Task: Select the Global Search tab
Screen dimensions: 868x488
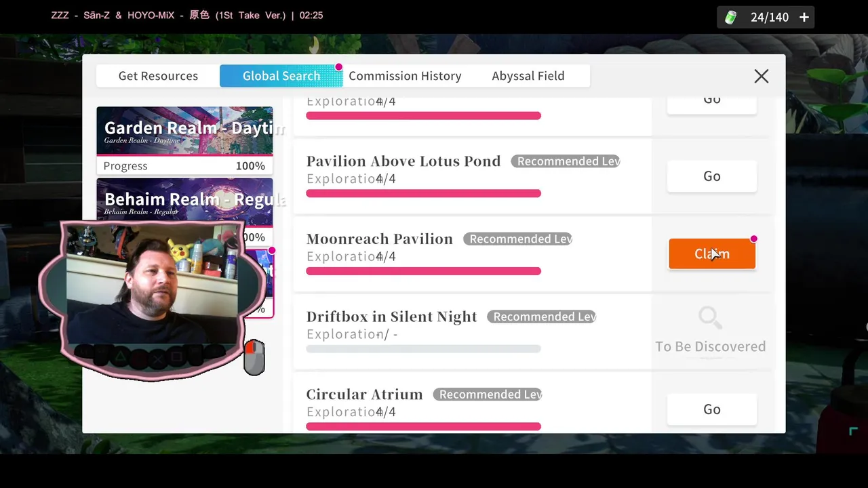Action: coord(281,76)
